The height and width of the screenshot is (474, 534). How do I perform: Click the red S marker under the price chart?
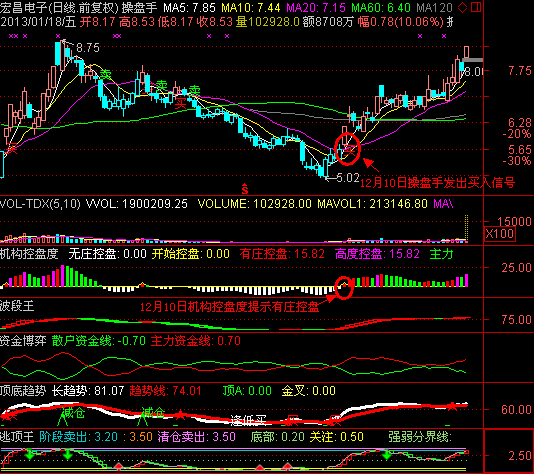pos(245,188)
